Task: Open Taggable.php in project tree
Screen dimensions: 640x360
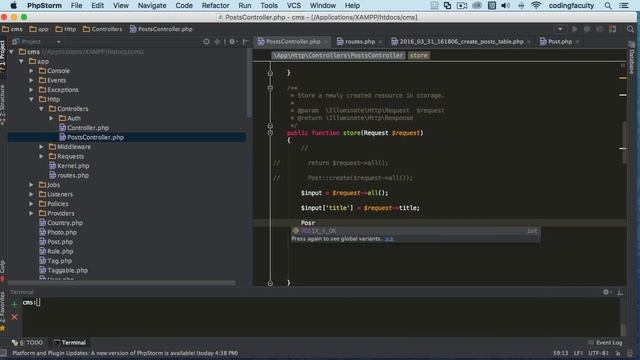Action: pos(63,270)
